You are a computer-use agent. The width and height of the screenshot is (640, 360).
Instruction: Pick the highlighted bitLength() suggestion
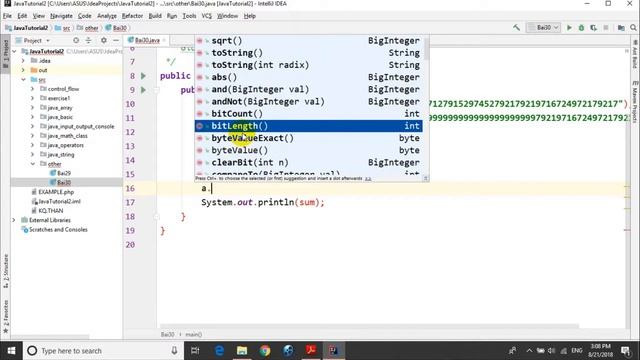pos(309,126)
